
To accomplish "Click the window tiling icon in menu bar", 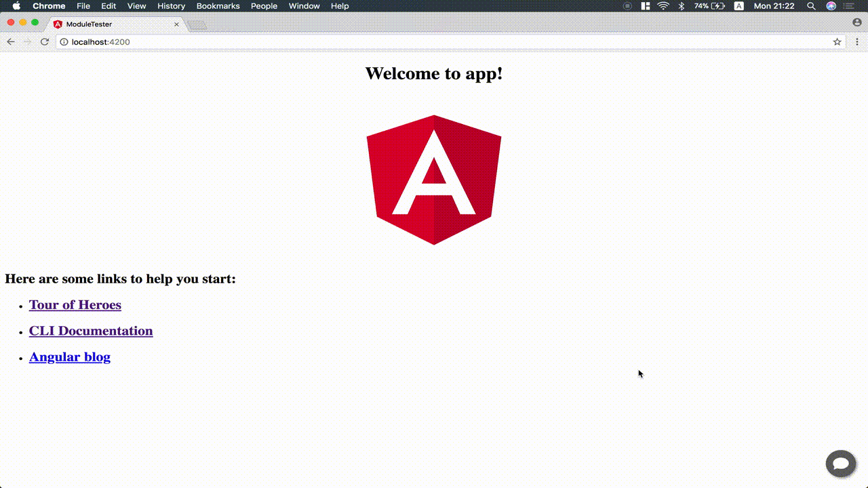I will pyautogui.click(x=646, y=6).
